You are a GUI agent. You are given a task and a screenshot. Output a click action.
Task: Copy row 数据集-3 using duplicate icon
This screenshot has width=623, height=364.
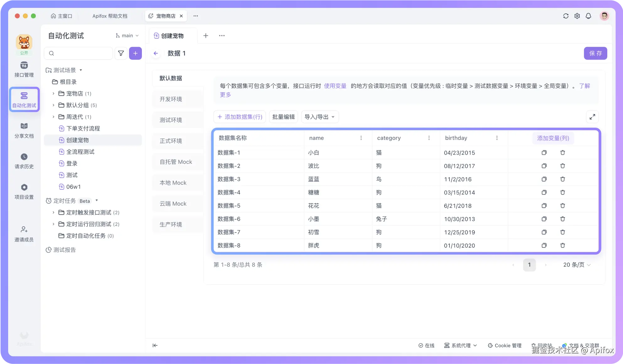click(544, 179)
